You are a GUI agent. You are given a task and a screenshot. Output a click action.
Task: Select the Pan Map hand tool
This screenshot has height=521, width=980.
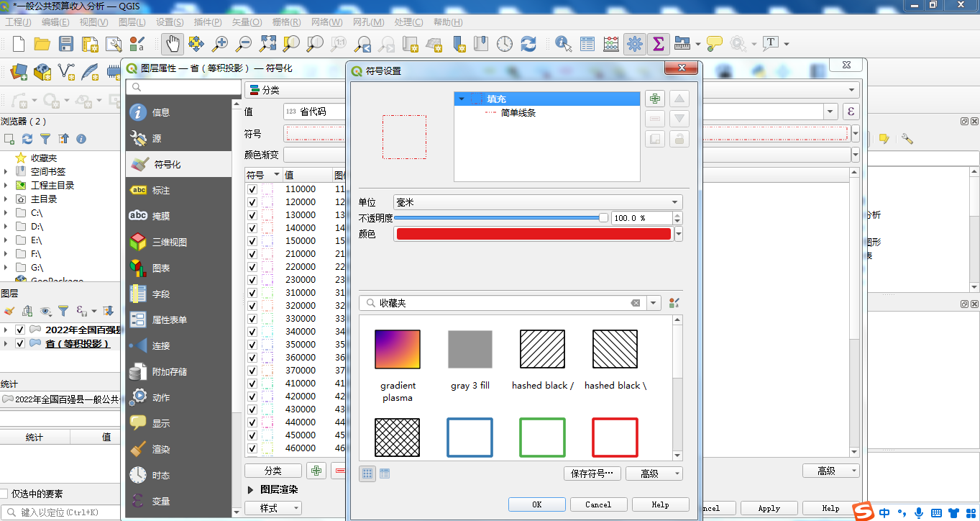[171, 44]
